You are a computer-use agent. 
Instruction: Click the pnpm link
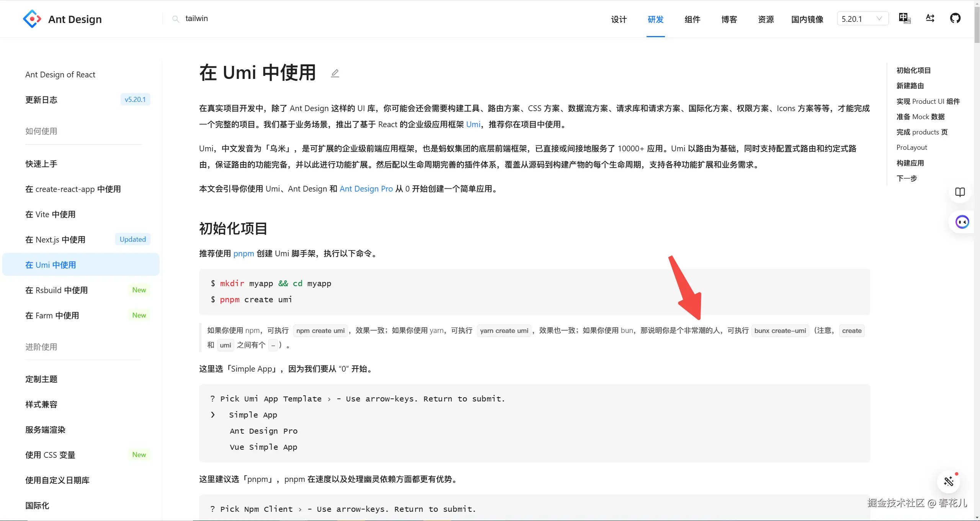[x=243, y=254]
